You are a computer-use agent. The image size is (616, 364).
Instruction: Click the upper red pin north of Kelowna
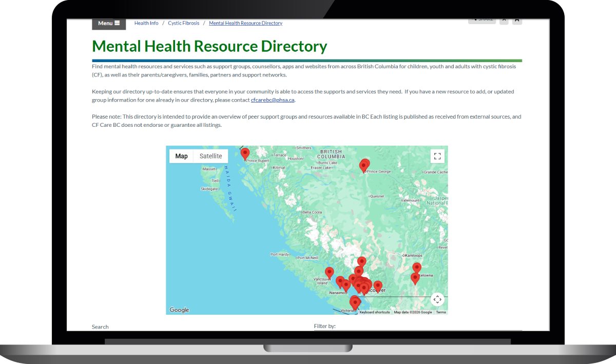(417, 268)
